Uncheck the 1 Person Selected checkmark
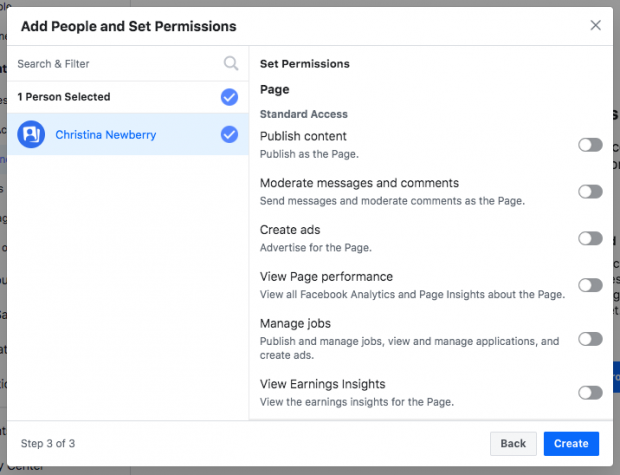 (229, 97)
